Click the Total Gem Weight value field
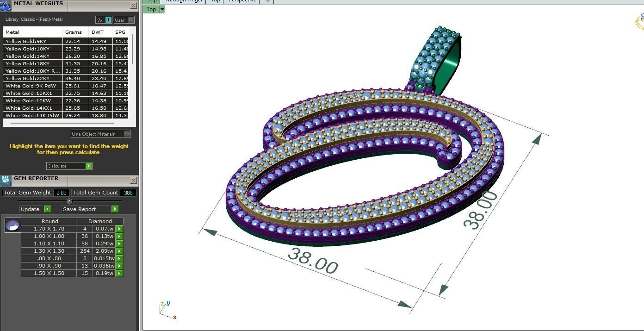 [x=62, y=193]
